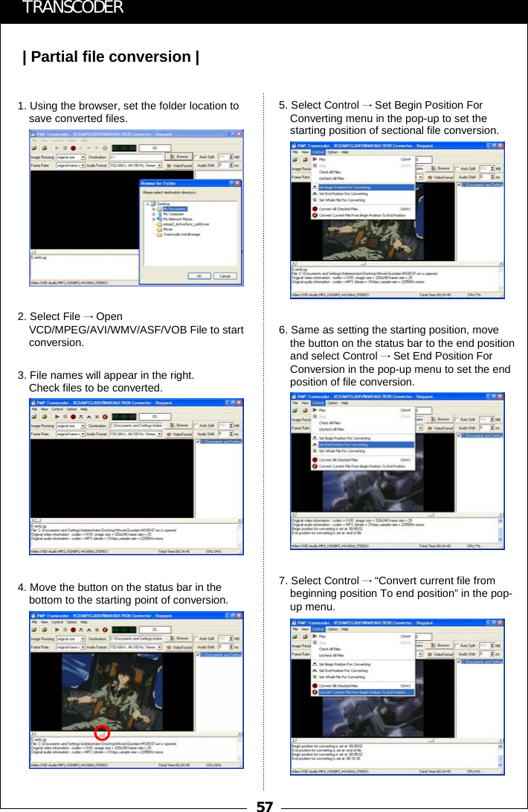Screen dimensions: 528x812
Task: Toggle Auto Split checkbox in step 7 screenshot
Action: pyautogui.click(x=457, y=645)
